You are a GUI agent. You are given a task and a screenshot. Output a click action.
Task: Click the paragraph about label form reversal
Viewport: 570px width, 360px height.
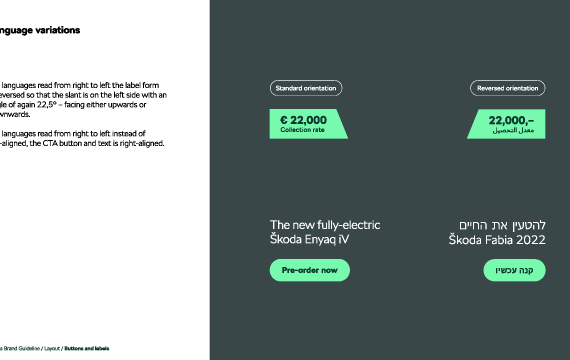coord(83,100)
